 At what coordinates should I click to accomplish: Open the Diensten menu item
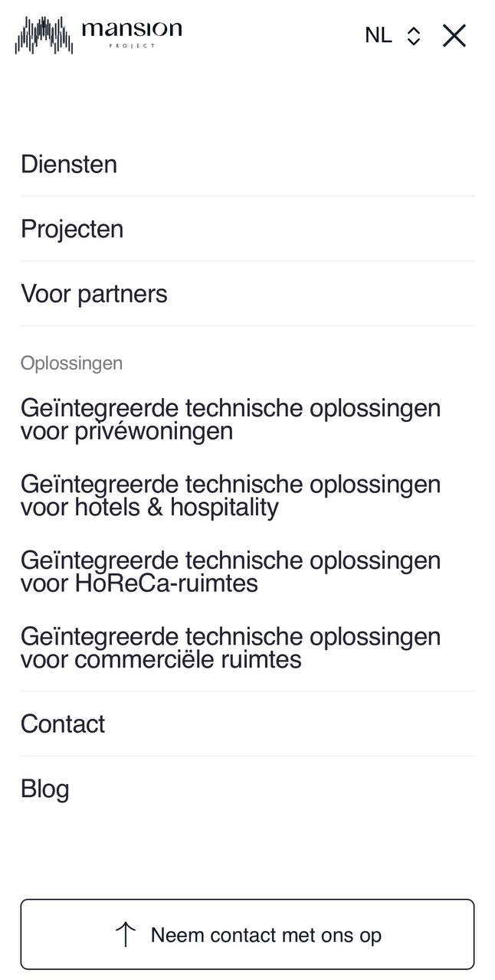pyautogui.click(x=69, y=164)
